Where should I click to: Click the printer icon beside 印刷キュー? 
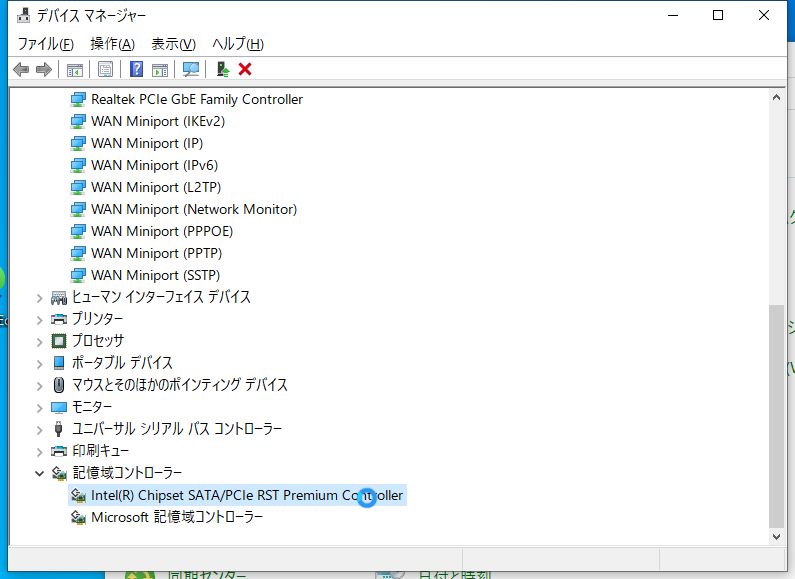(59, 451)
